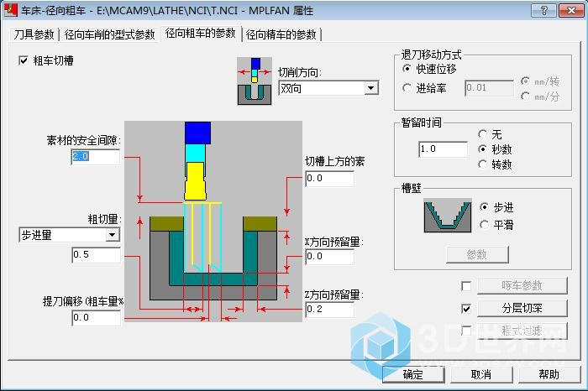
Task: Click the disabled feed rate field 0.01
Action: pyautogui.click(x=489, y=88)
